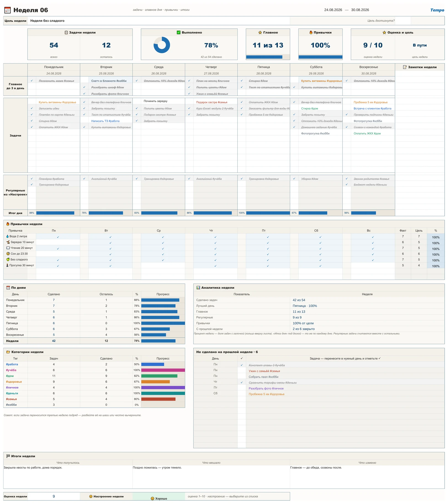The height and width of the screenshot is (504, 448).
Task: Open the Настроение недели dropdown showing Хорошо
Action: pos(159,496)
